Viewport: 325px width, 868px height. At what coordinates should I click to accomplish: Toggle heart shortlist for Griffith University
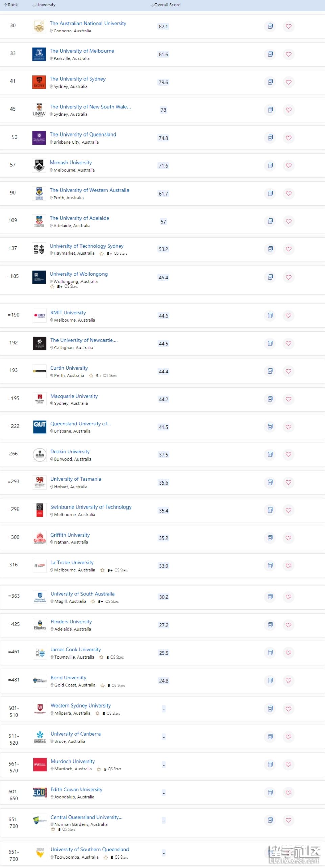[x=288, y=538]
